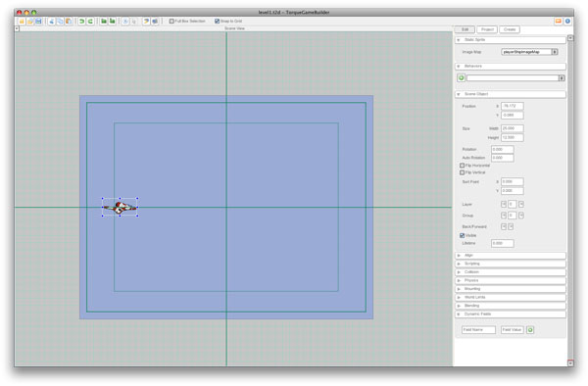
Task: Click the blue toolbar icon beside yellow one
Action: 155,21
